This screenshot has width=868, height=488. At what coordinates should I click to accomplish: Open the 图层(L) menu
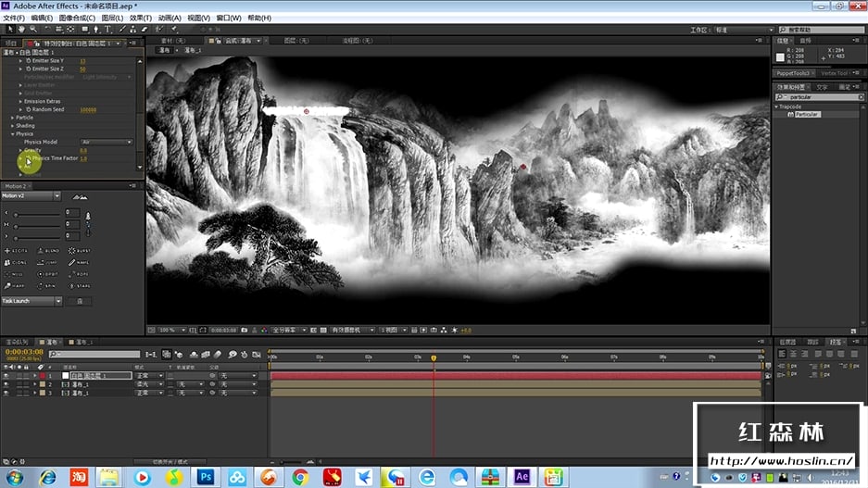pyautogui.click(x=112, y=18)
